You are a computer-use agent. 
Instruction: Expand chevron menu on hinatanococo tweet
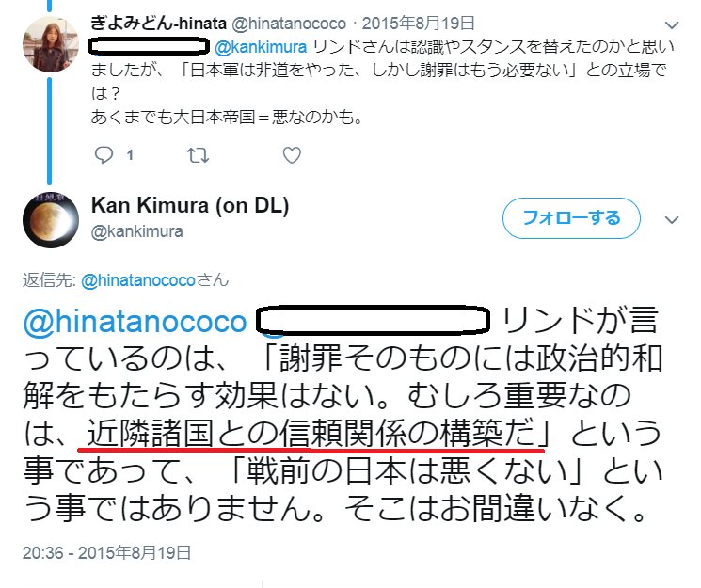click(672, 25)
